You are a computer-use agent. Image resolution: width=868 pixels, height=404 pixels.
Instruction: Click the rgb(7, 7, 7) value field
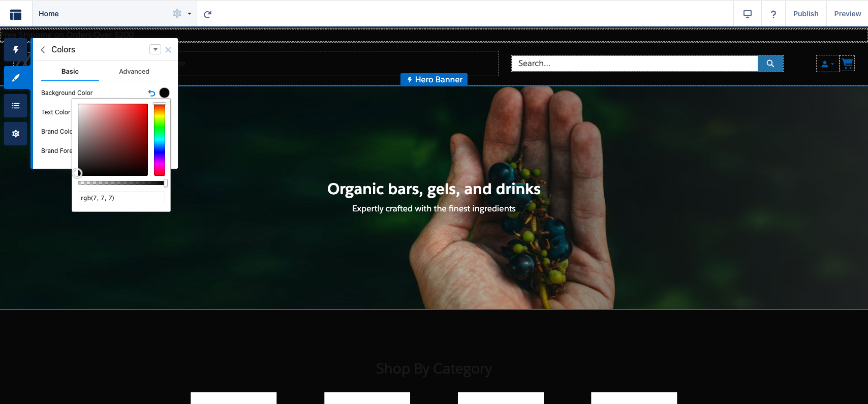coord(121,198)
